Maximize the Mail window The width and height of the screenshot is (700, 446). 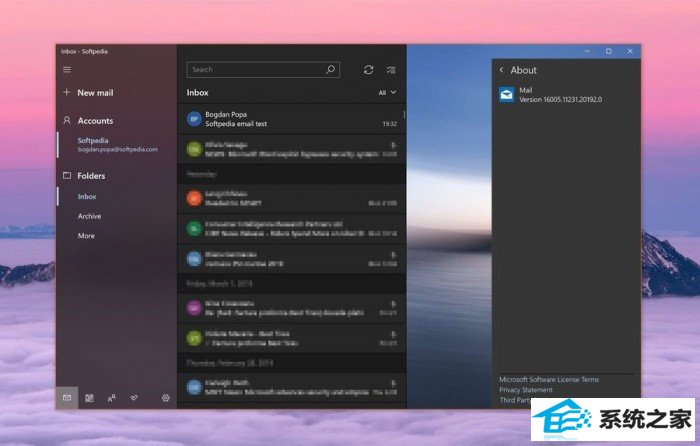point(608,51)
